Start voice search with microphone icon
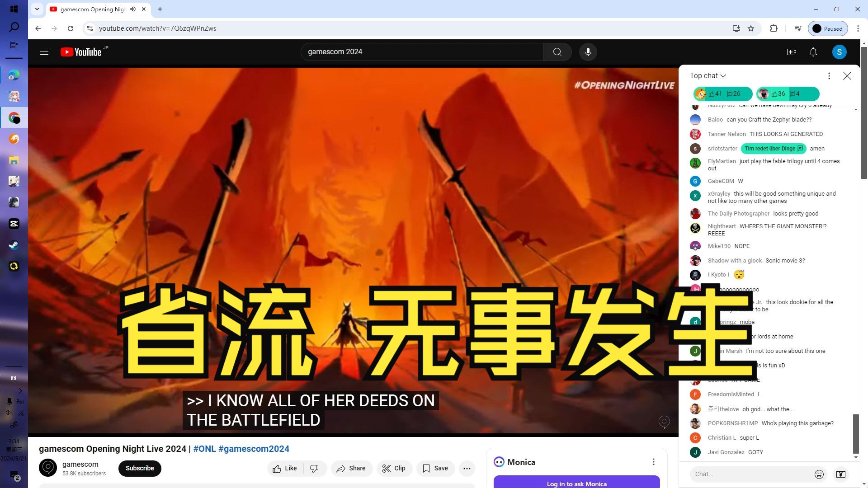 coord(588,52)
